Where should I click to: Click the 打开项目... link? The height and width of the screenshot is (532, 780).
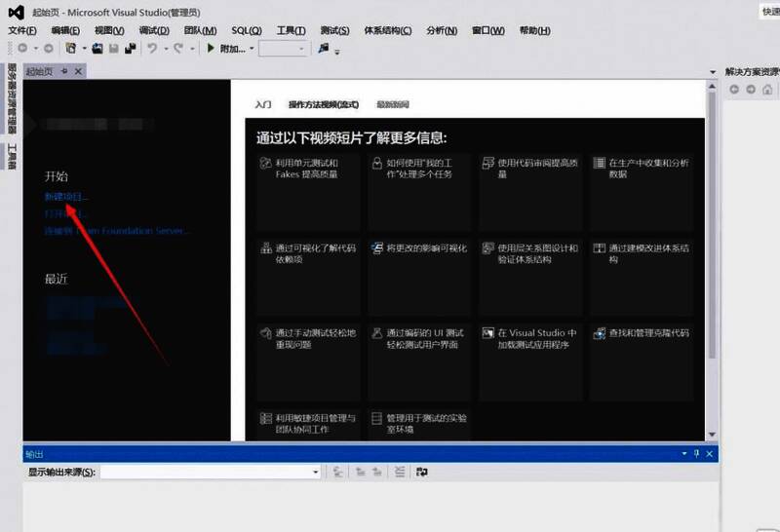point(65,214)
